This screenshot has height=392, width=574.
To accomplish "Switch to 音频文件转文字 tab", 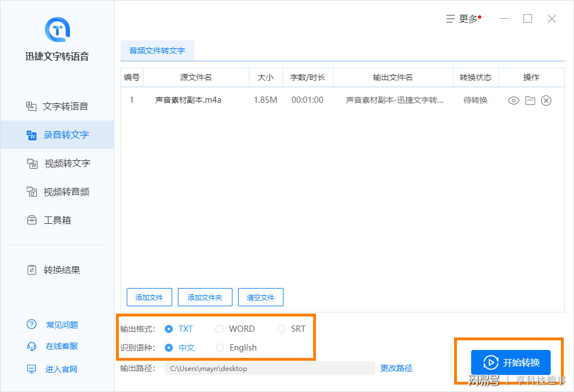I will point(157,51).
